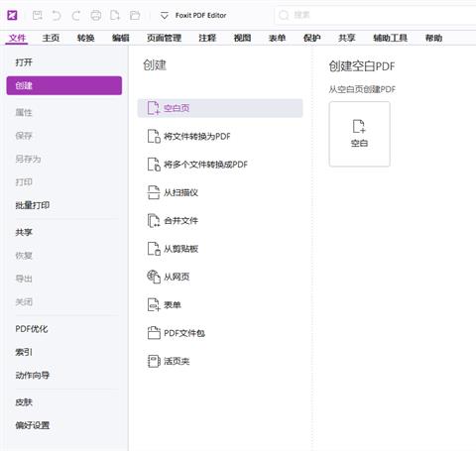Switch to the 转换 tab
476x451 pixels.
86,38
